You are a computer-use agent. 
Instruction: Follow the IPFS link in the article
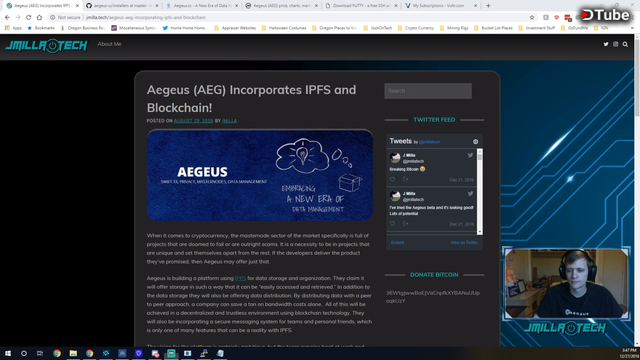point(240,278)
